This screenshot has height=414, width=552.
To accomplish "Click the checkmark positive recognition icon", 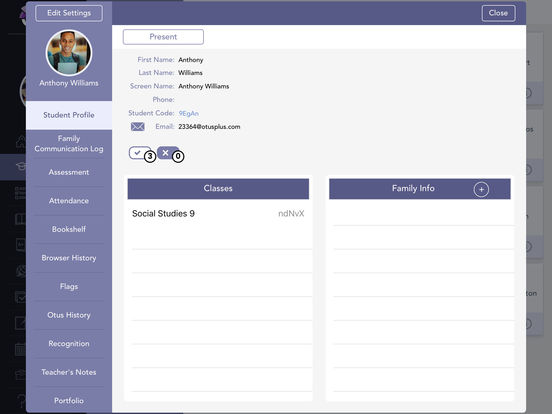I will [x=138, y=153].
